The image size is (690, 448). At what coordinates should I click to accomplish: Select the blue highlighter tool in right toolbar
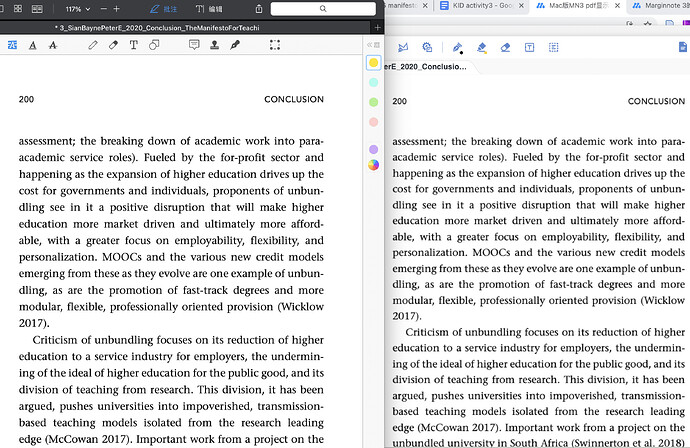tap(482, 48)
